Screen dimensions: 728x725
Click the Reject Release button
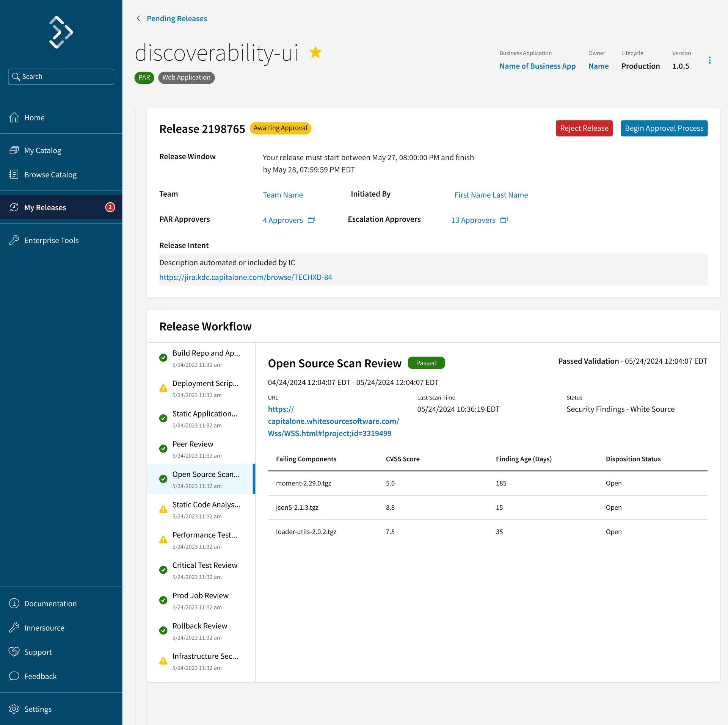tap(584, 128)
